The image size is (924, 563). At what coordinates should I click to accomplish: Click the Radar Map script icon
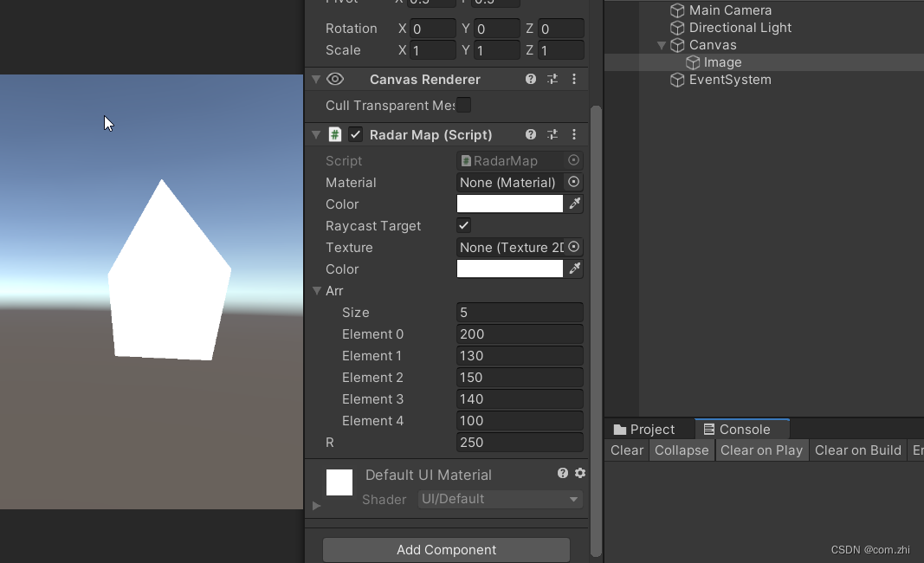pos(335,134)
